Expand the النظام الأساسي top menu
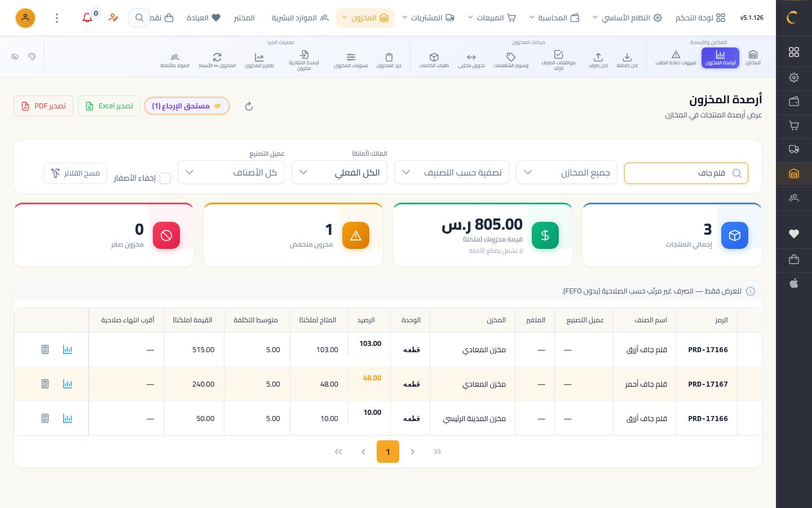 click(x=626, y=18)
